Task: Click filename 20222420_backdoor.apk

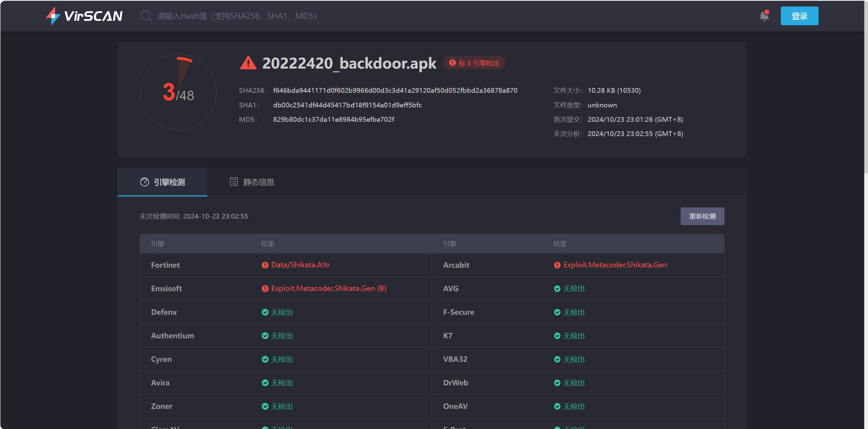Action: (x=349, y=63)
